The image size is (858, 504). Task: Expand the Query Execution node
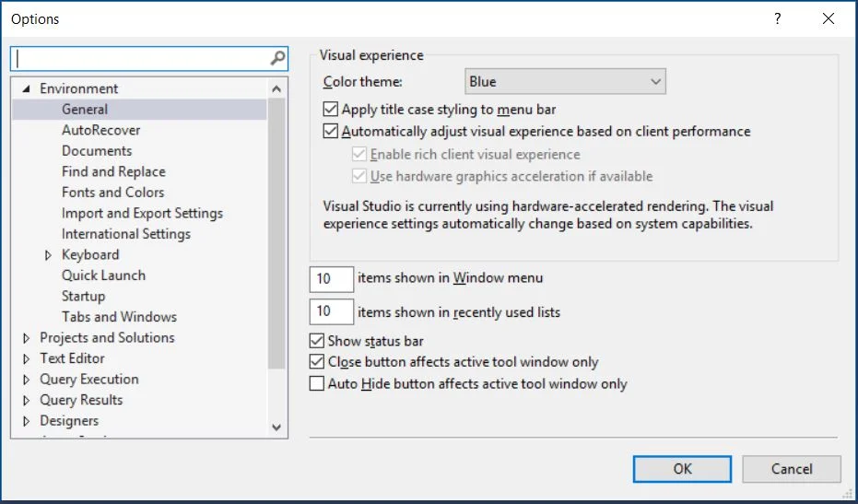tap(26, 380)
